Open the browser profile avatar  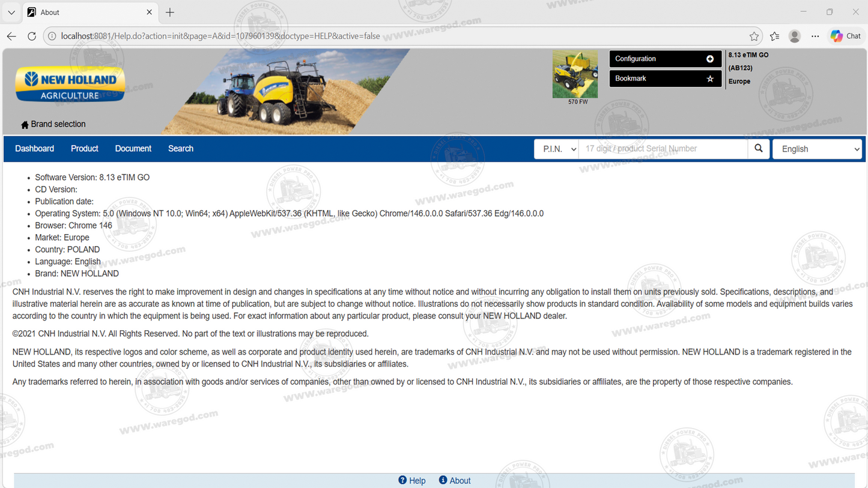point(795,37)
